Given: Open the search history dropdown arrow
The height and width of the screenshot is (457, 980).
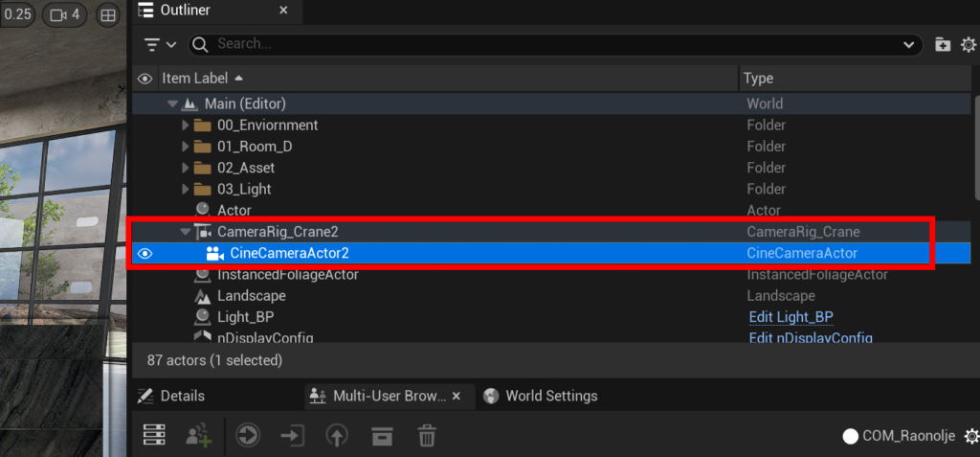Looking at the screenshot, I should (908, 44).
